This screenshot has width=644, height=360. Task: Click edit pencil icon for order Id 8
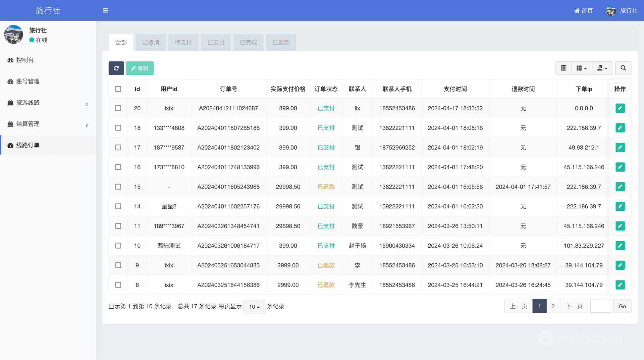point(620,285)
